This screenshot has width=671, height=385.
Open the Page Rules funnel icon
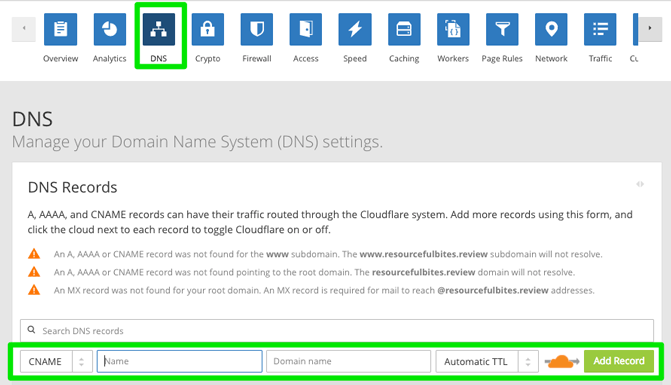pyautogui.click(x=502, y=29)
